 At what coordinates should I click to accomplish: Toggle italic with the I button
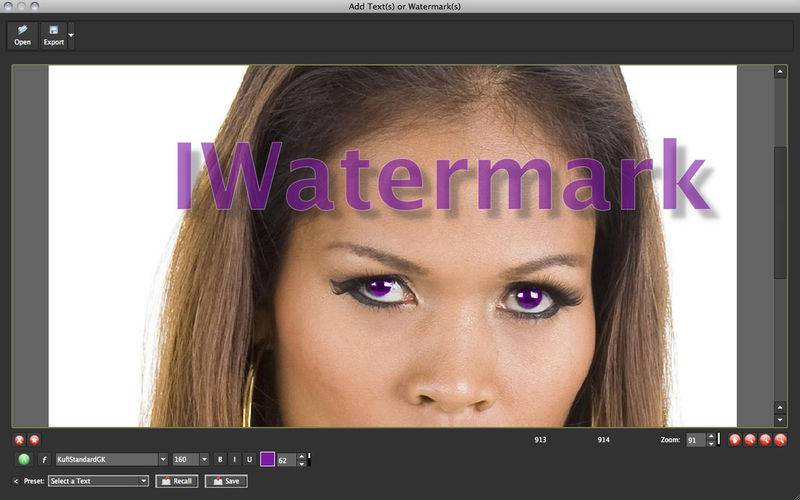(235, 459)
